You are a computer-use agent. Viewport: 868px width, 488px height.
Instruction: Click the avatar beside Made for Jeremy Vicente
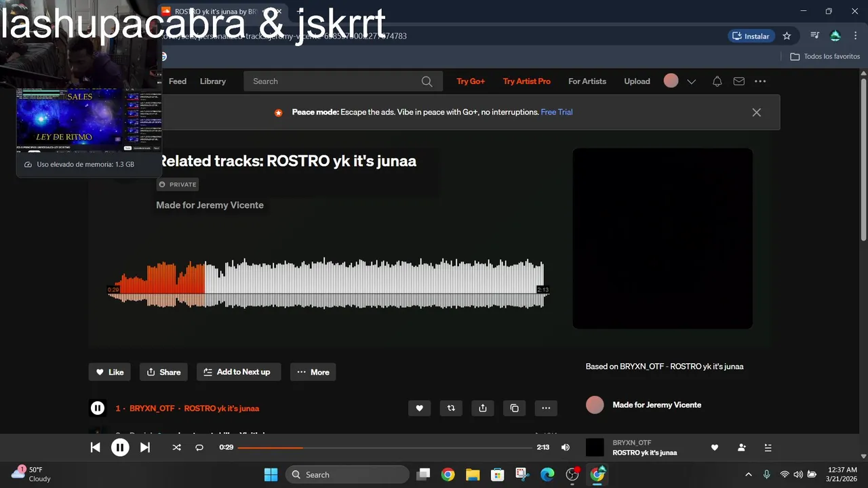(x=595, y=405)
